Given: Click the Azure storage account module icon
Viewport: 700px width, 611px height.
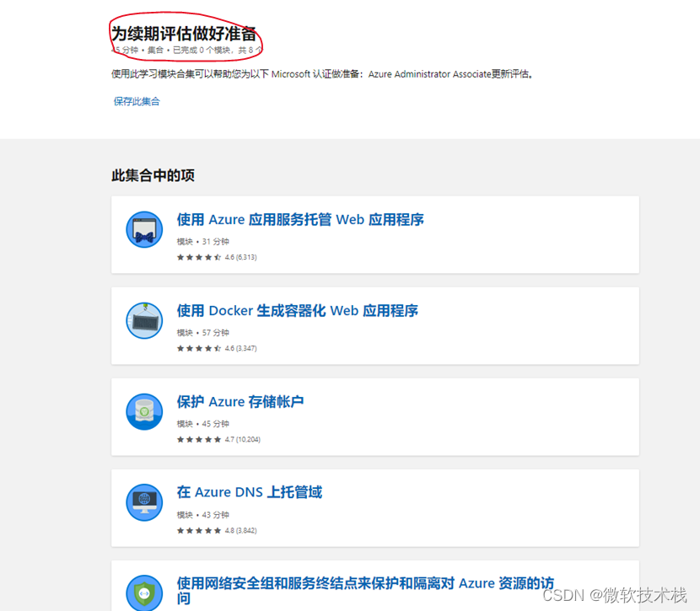Looking at the screenshot, I should (144, 411).
